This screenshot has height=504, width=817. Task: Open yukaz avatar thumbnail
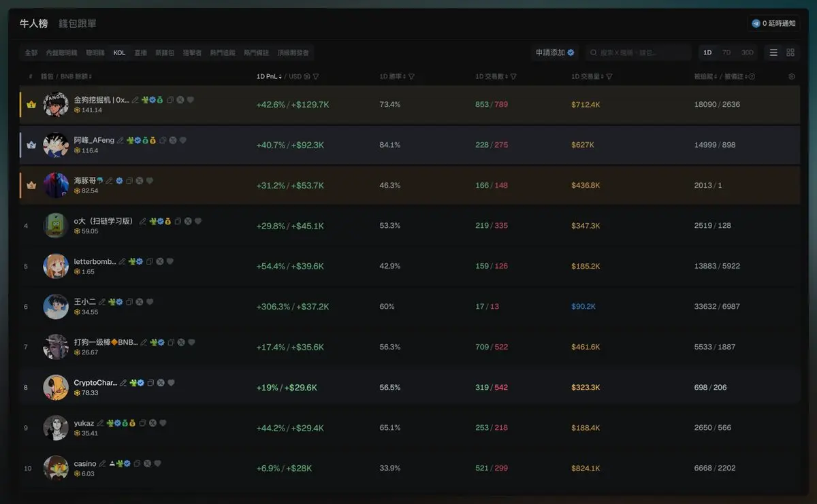(56, 428)
